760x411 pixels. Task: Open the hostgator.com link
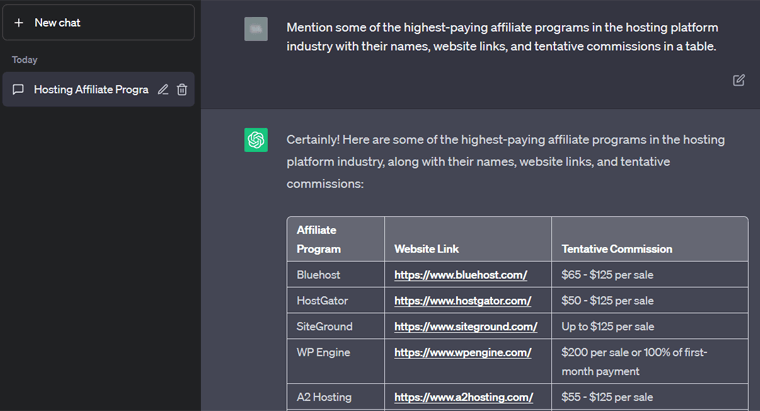(462, 300)
